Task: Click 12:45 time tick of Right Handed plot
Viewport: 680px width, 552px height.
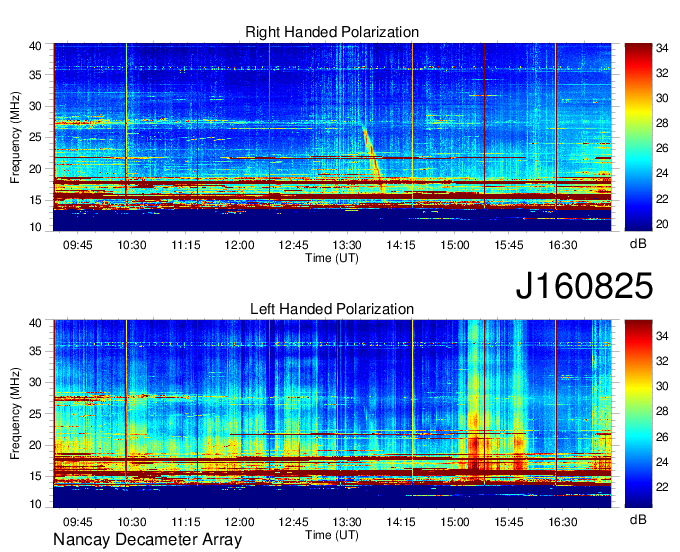Action: click(x=293, y=245)
